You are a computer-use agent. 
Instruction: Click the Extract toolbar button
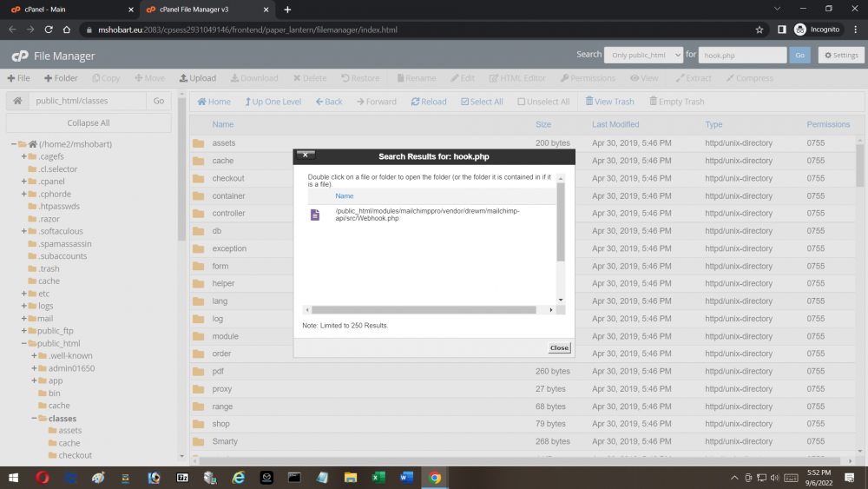point(694,78)
